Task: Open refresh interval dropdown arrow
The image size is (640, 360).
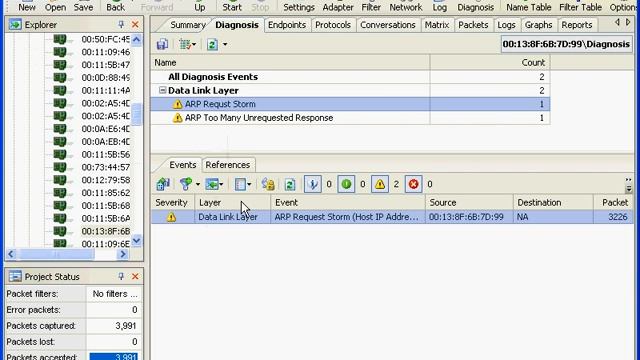Action: pos(225,44)
